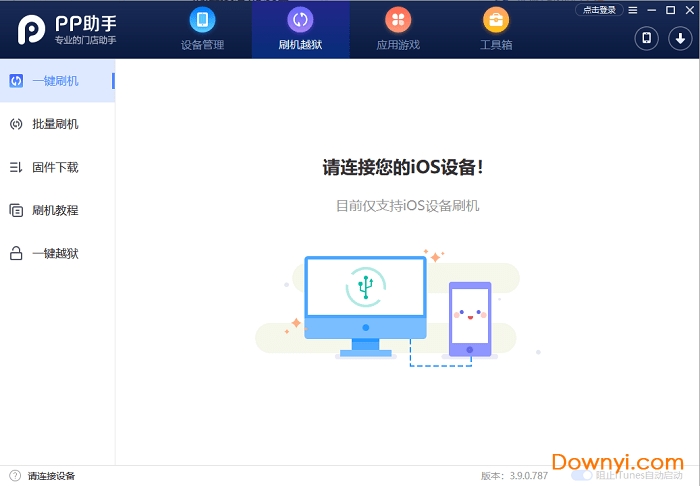The width and height of the screenshot is (700, 486).
Task: Close the PP助手 window
Action: (690, 10)
